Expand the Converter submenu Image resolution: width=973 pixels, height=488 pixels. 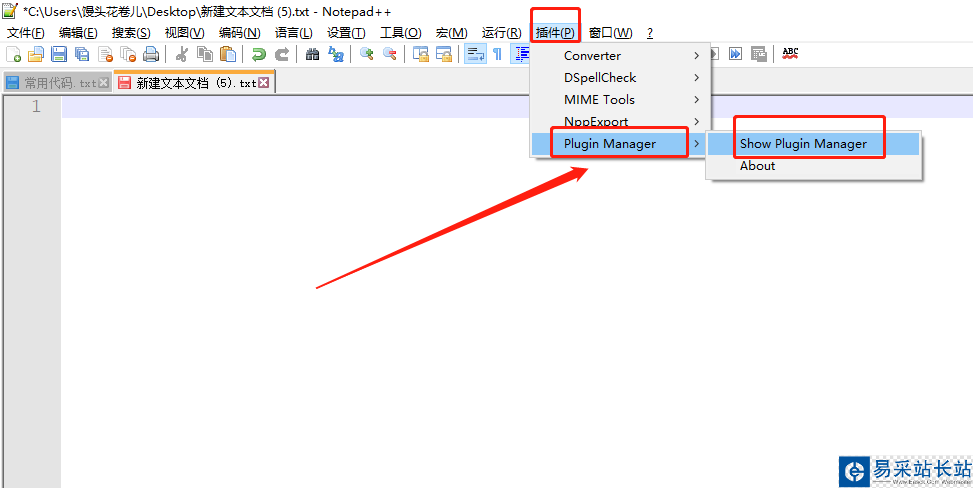point(621,55)
